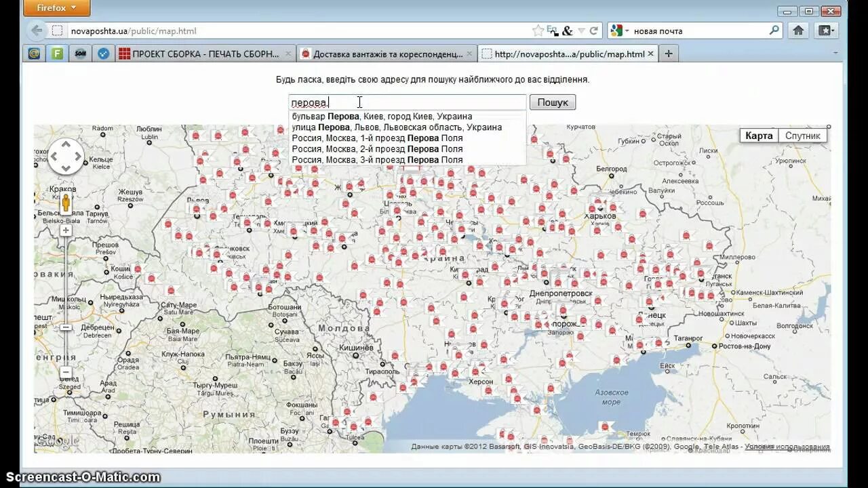Image resolution: width=868 pixels, height=488 pixels.
Task: Click the 'Ростов-на-Дону' city label
Action: (x=745, y=346)
